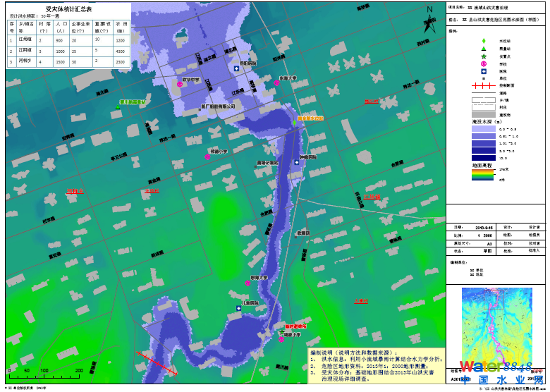Viewport: 550px width, 392px height.
Task: Select the school marker next to 歌华中学
Action: pyautogui.click(x=181, y=84)
